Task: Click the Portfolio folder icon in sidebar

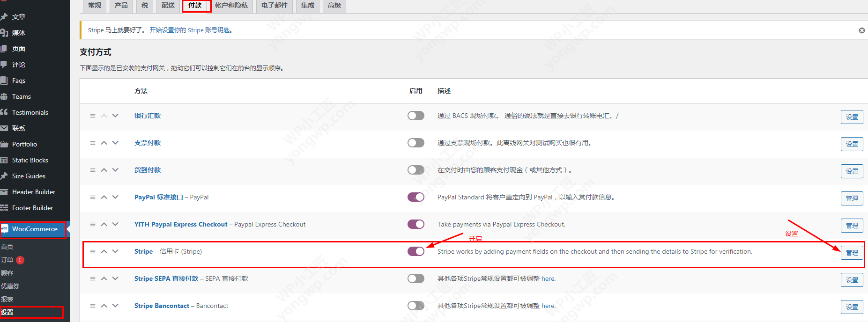Action: point(4,144)
